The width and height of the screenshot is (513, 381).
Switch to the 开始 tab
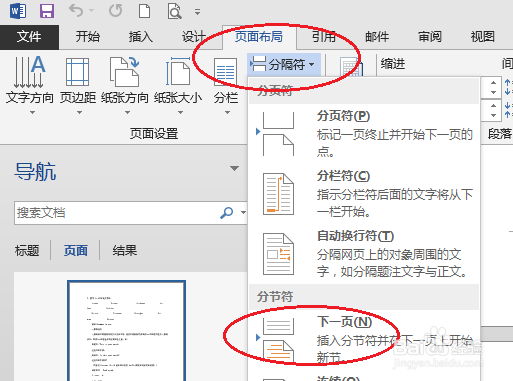pos(87,37)
